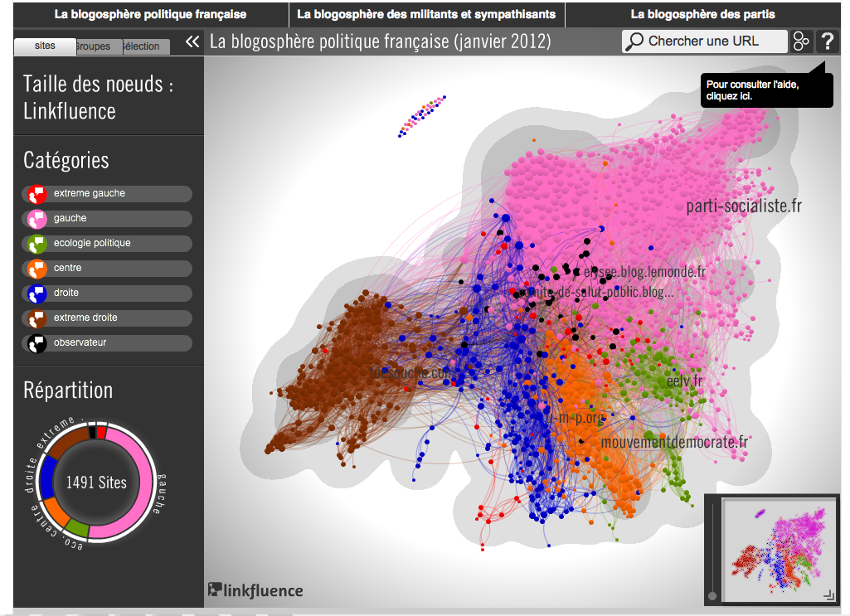Click the three-circles icon beside search box

click(x=801, y=41)
